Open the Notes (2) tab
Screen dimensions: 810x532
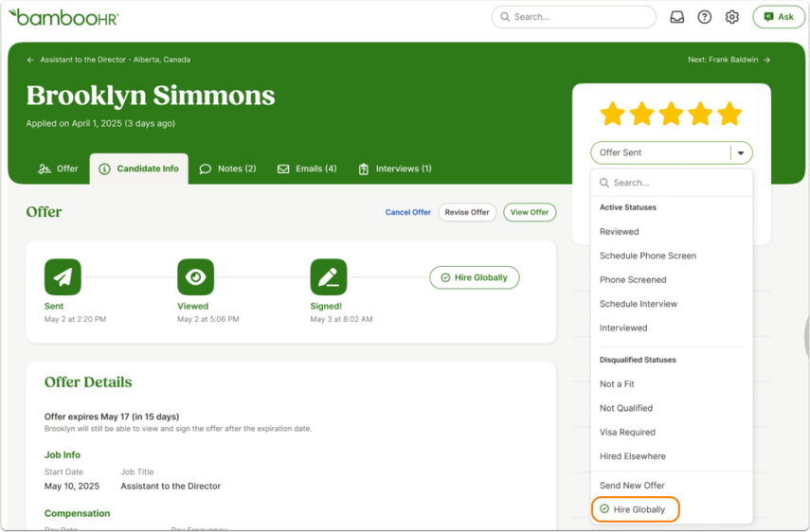pyautogui.click(x=227, y=168)
